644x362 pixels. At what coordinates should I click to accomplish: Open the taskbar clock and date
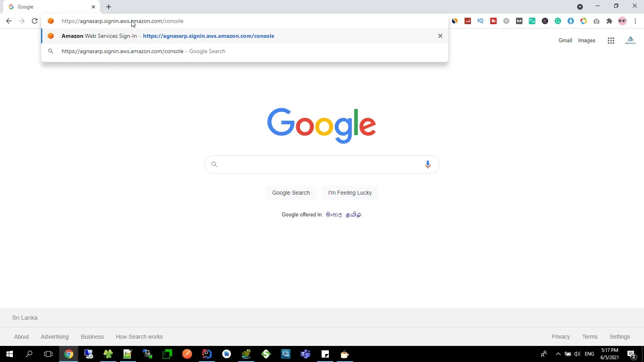(x=609, y=354)
